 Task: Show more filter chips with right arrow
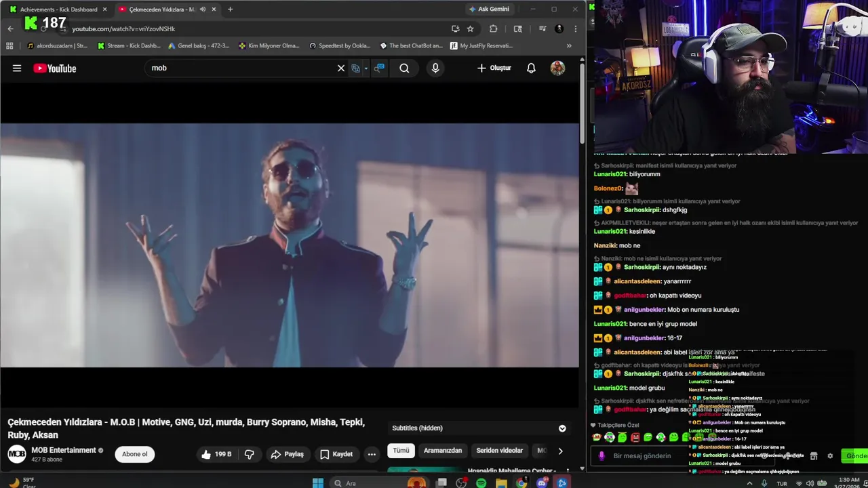pyautogui.click(x=560, y=451)
